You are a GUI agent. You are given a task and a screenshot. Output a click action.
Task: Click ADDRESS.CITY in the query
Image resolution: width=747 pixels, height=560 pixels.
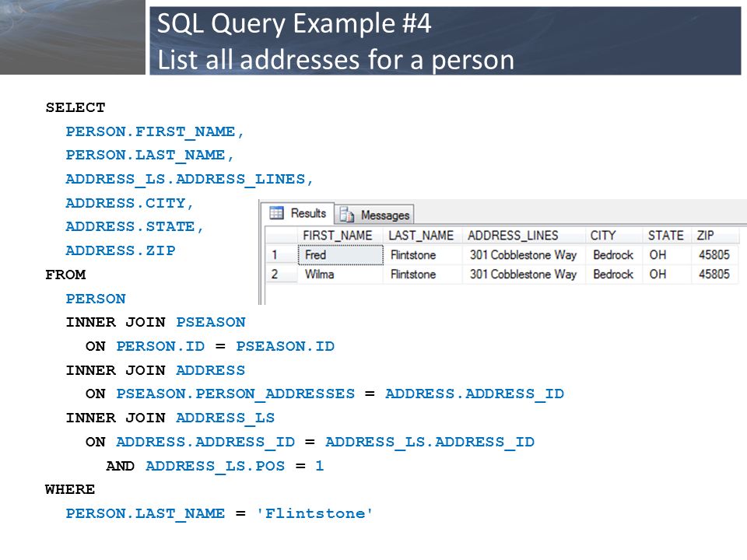(125, 203)
